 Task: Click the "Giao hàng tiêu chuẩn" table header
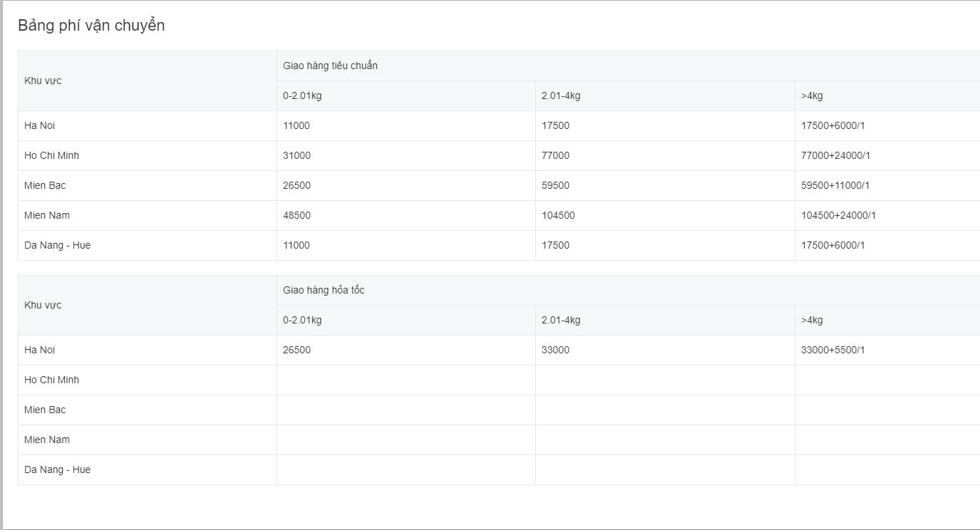330,66
